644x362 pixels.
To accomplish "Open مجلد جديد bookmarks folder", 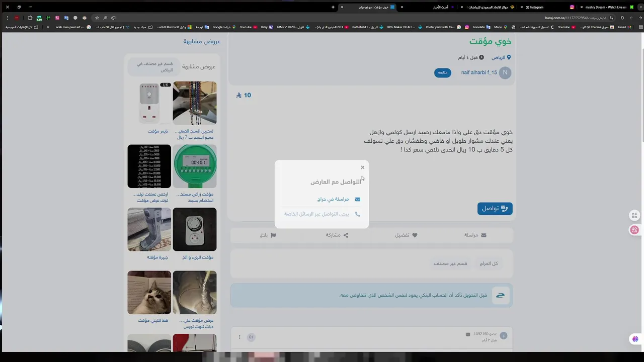I will (142, 27).
